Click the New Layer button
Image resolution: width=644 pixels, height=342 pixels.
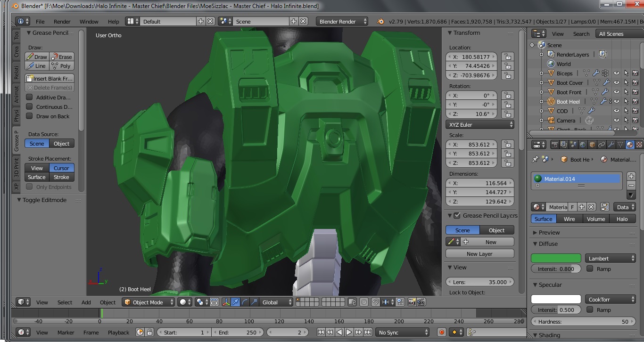tap(479, 254)
